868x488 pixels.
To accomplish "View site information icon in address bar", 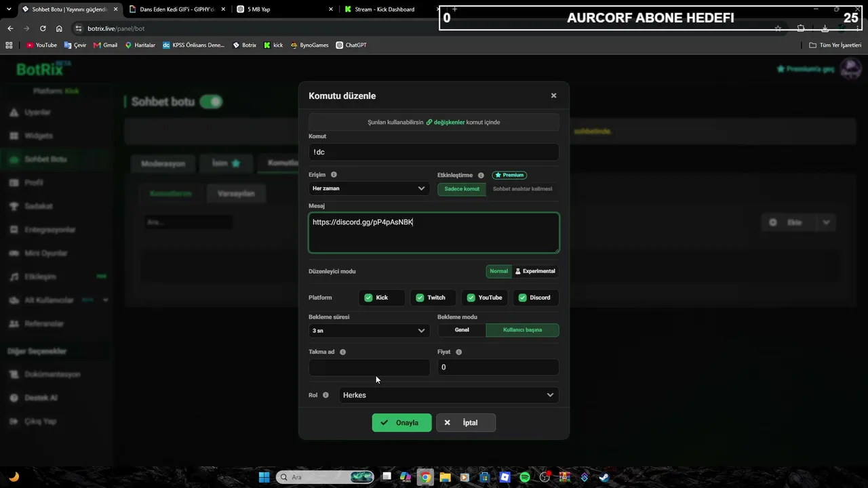I will (x=79, y=28).
